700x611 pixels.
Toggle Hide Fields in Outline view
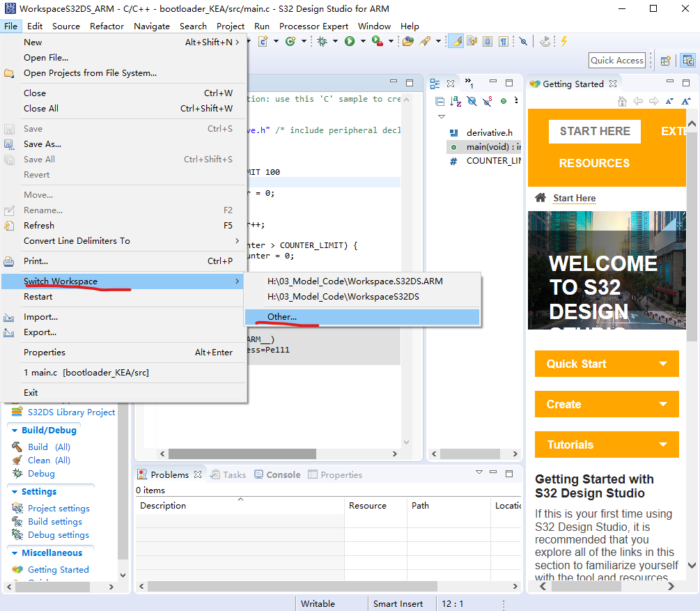[472, 102]
